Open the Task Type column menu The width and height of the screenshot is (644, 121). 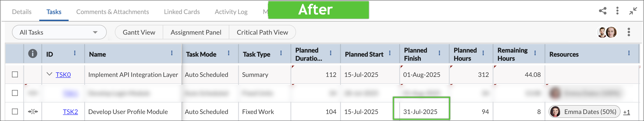(281, 53)
